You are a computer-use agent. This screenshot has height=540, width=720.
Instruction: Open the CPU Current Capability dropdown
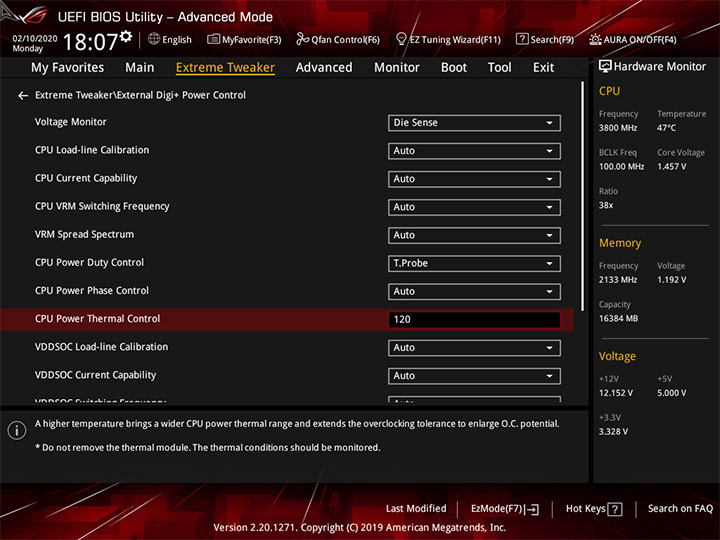tap(474, 179)
